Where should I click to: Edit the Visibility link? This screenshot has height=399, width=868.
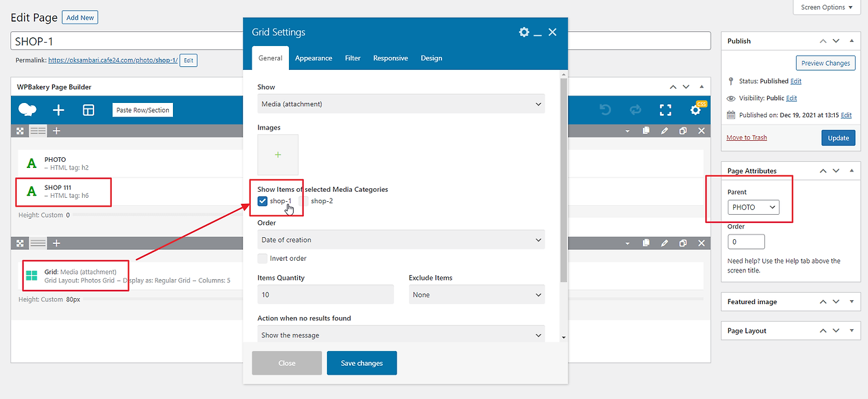791,98
